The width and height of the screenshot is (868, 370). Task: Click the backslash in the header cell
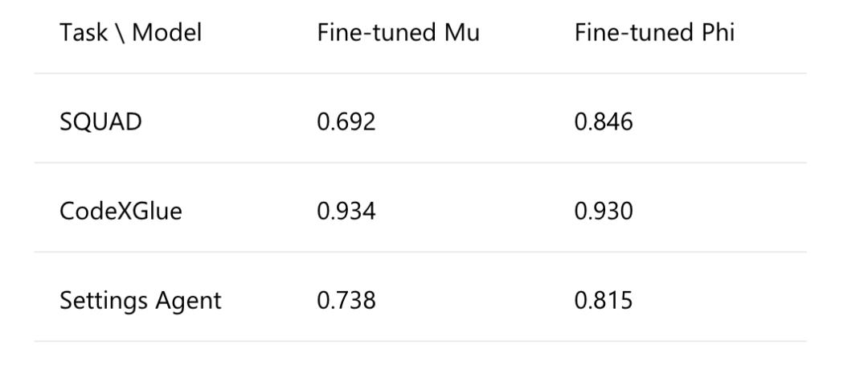[114, 33]
